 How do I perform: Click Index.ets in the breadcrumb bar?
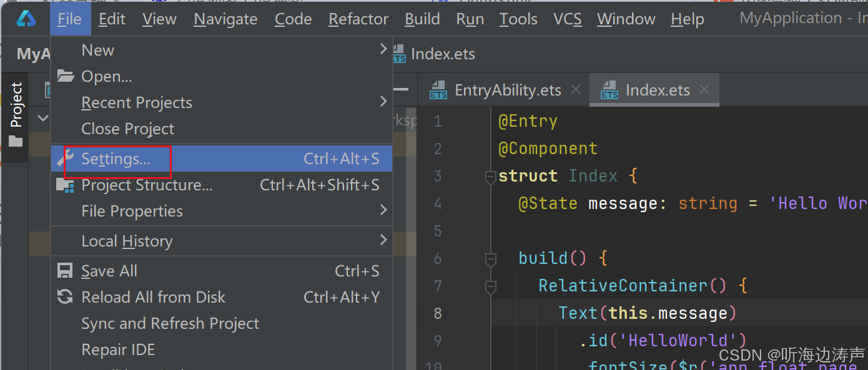[x=443, y=54]
